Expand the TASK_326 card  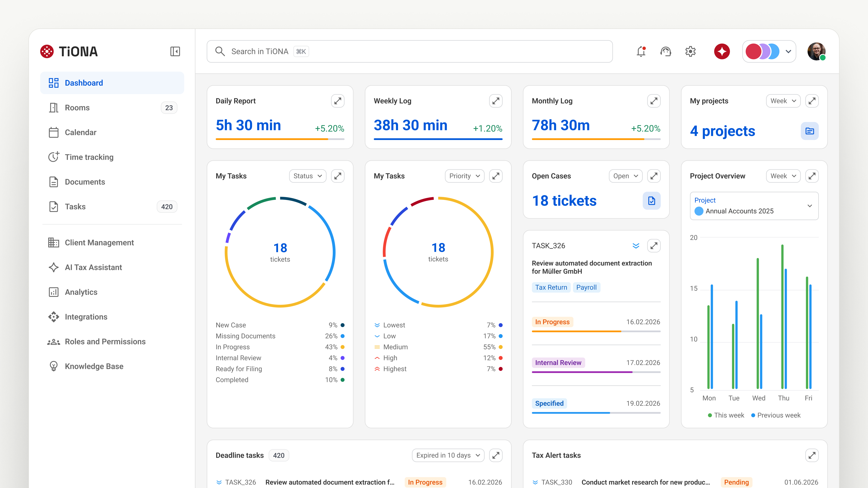(654, 246)
